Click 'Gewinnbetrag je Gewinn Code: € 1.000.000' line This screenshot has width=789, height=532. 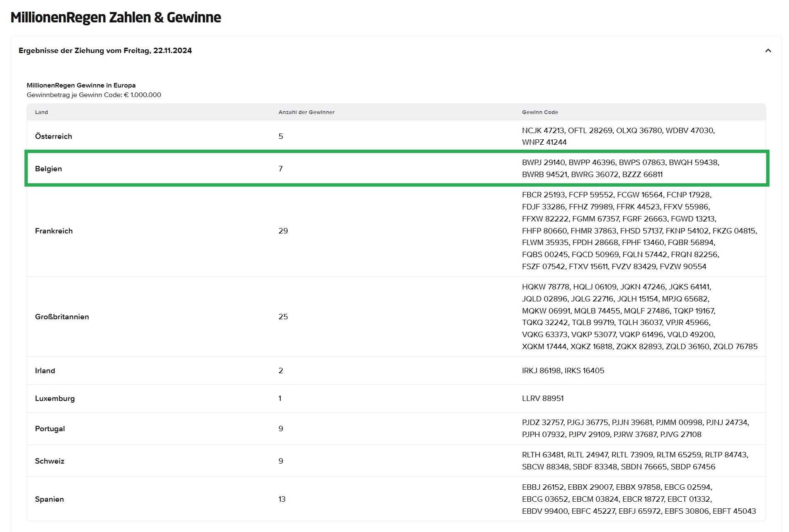(x=94, y=95)
